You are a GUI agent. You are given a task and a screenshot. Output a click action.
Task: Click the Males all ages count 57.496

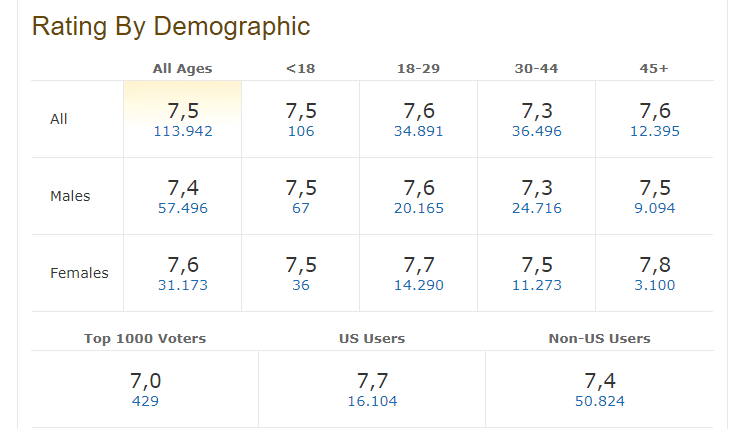point(185,208)
